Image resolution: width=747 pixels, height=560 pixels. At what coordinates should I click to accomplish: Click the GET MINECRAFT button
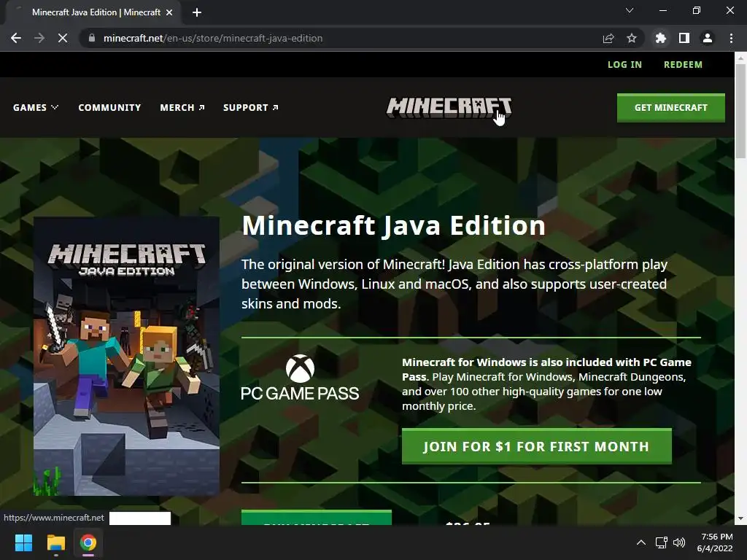pyautogui.click(x=671, y=108)
